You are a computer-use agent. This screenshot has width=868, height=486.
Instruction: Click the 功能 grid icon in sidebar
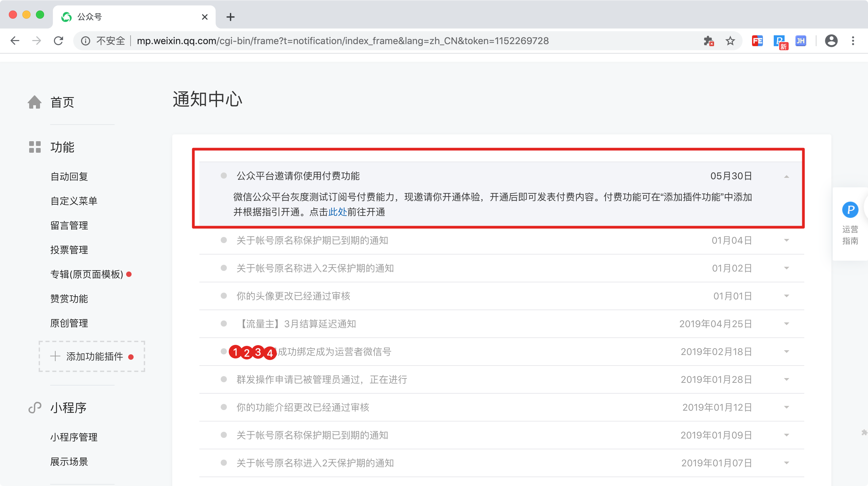[35, 147]
